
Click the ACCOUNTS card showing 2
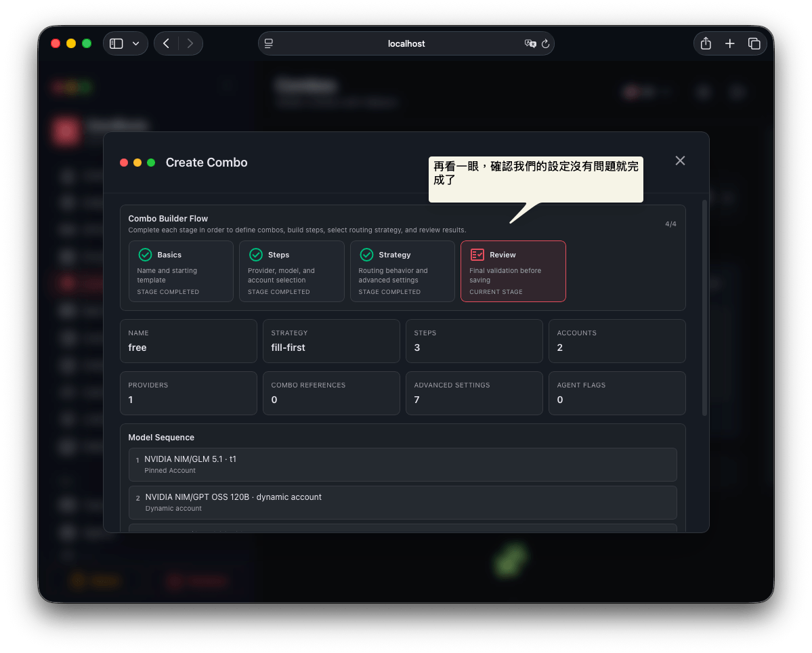tap(617, 341)
